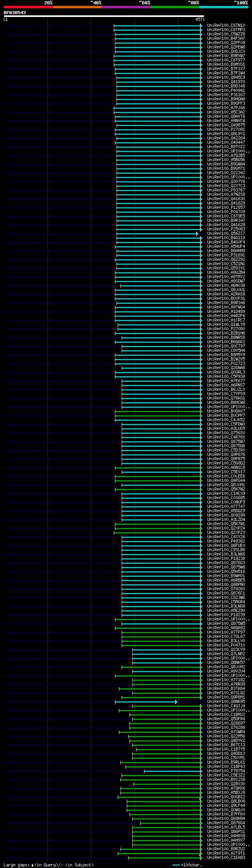This screenshot has height=868, width=252.
Task: Click the label UniRef100_O74260
Action: tap(226, 589)
